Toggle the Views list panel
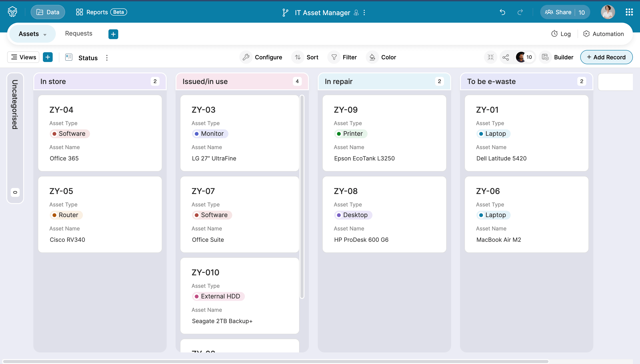640x364 pixels. (23, 57)
